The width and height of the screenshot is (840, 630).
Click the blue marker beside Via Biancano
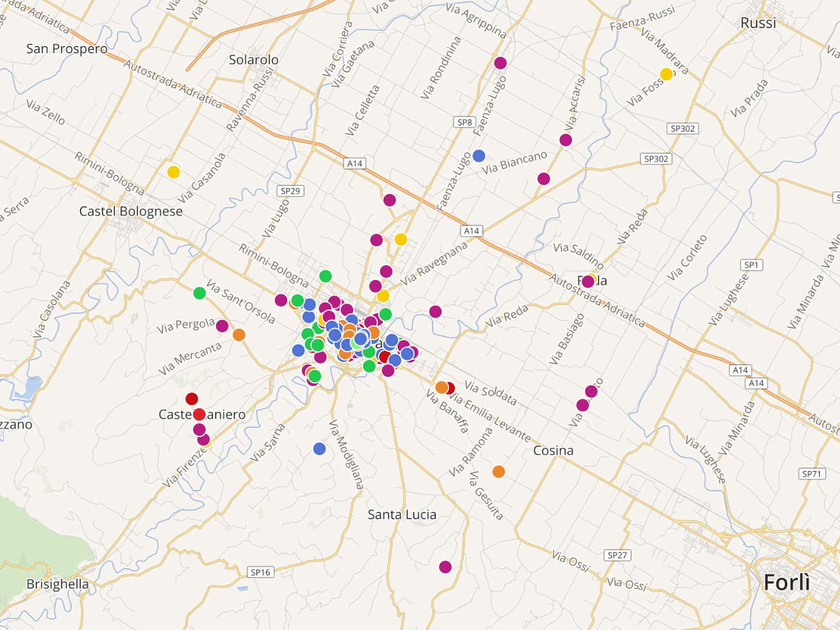point(479,156)
